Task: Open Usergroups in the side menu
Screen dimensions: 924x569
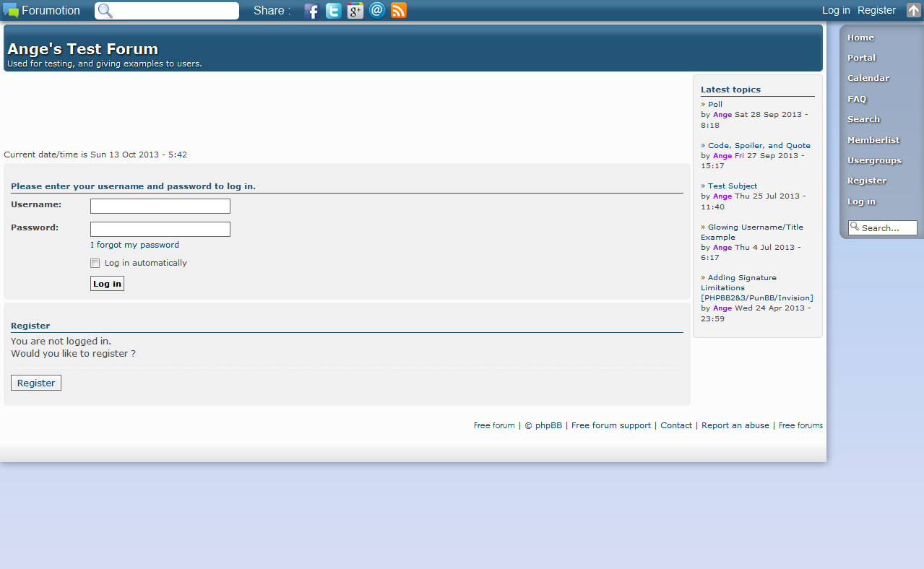Action: (x=874, y=160)
